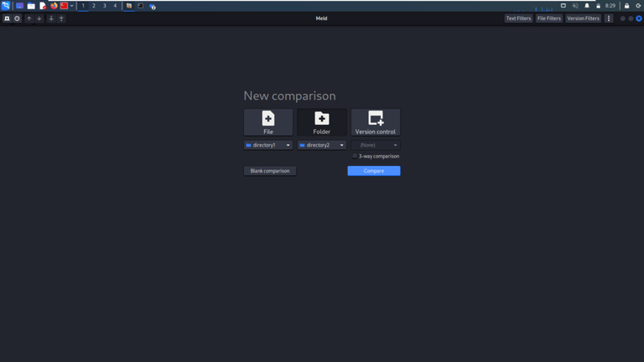Switch to workspace 4
Image resolution: width=644 pixels, height=362 pixels.
tap(115, 6)
